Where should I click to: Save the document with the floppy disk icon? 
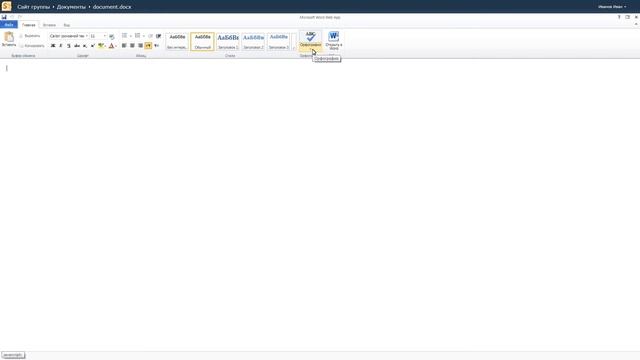[x=4, y=17]
